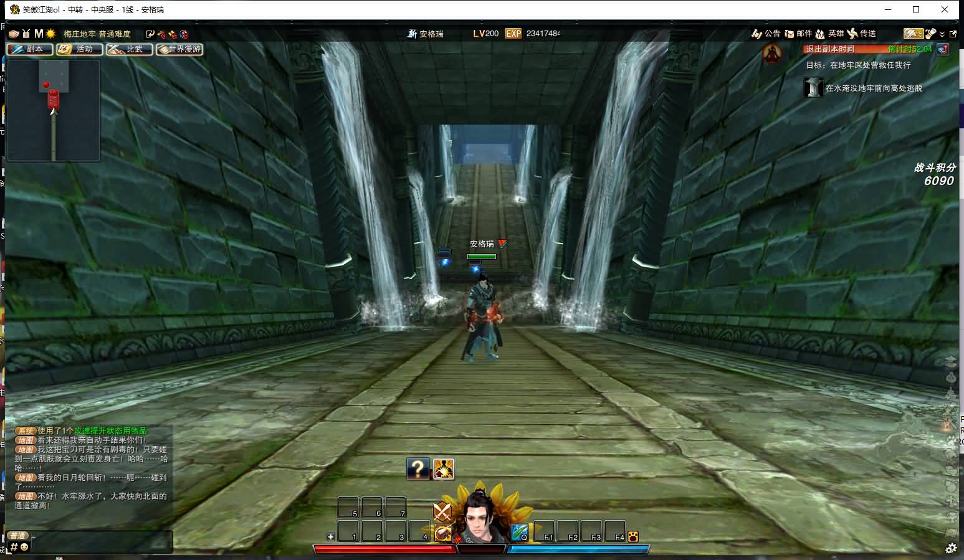Click the handshake icon in top-left bar
964x560 pixels.
coord(13,34)
